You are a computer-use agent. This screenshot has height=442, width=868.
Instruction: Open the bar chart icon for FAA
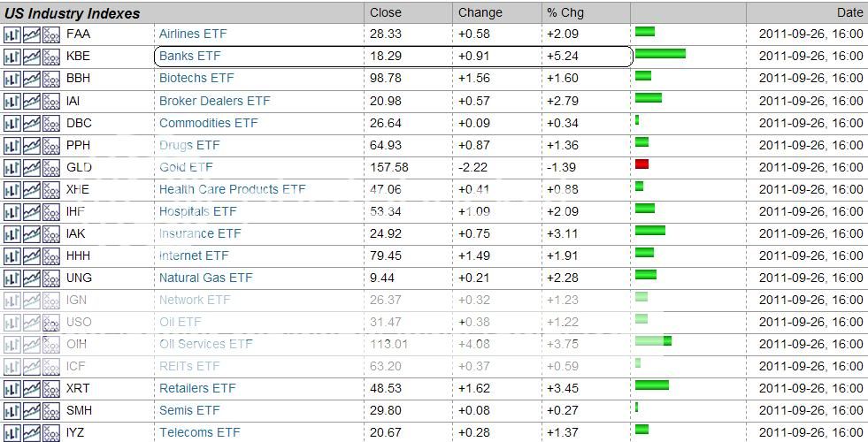tap(12, 34)
